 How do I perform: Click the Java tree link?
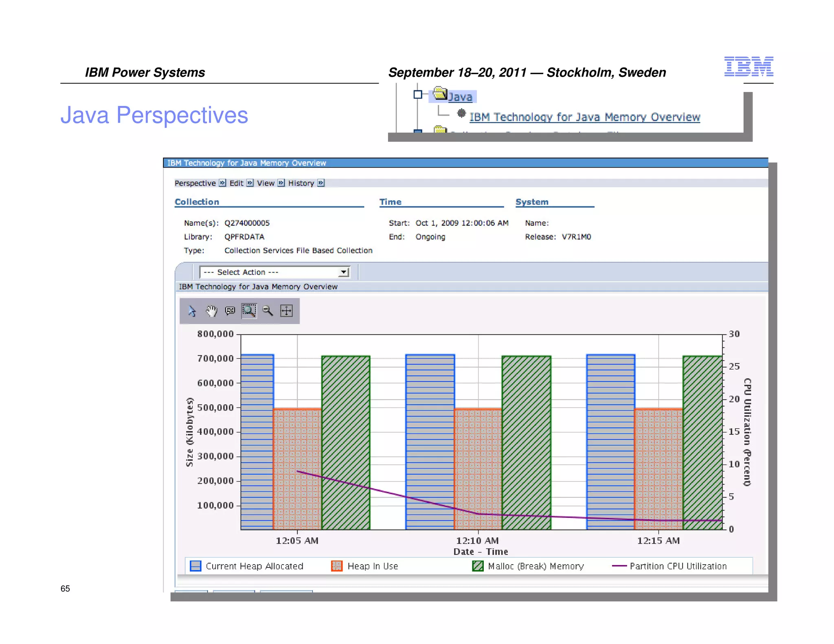point(460,97)
